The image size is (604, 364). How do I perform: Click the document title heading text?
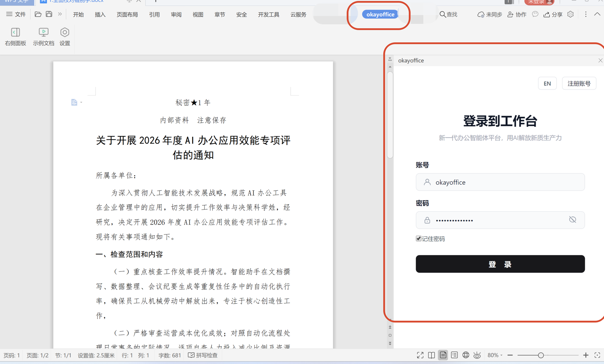pos(193,148)
